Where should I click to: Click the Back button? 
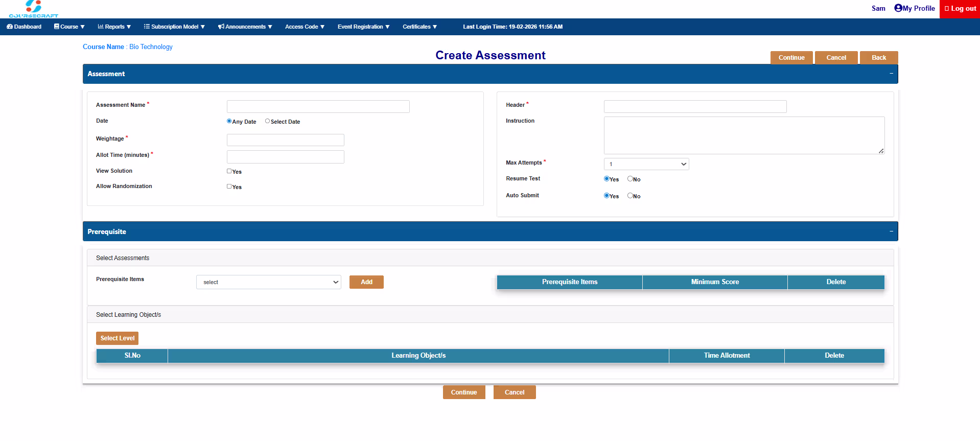coord(879,58)
